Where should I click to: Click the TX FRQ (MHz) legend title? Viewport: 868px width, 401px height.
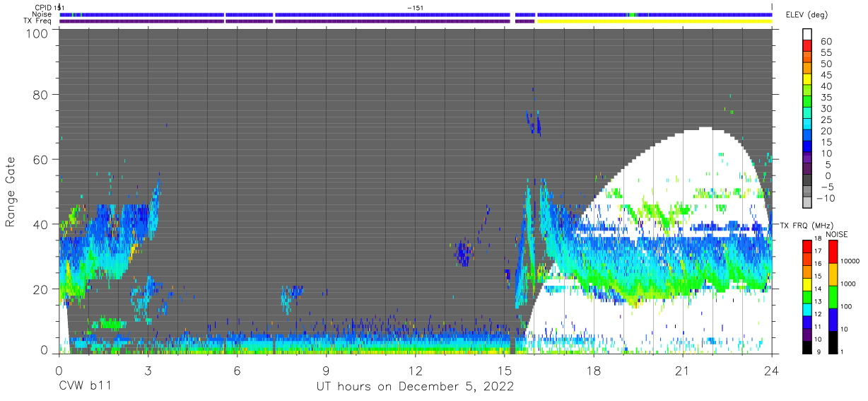click(804, 226)
